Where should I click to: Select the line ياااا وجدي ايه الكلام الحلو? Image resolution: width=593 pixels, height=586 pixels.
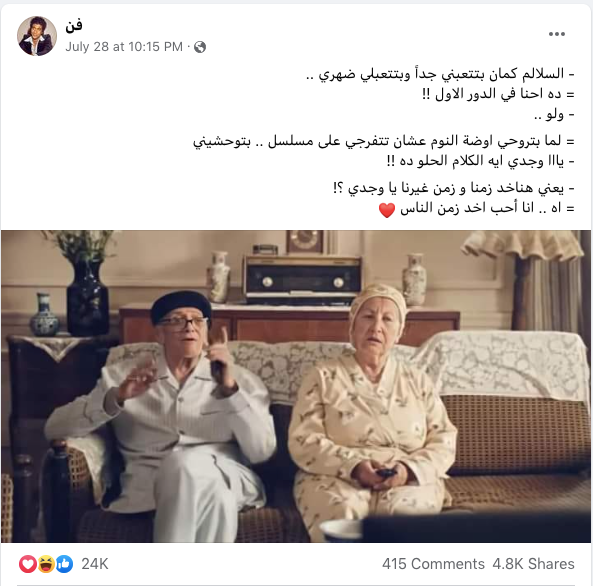(481, 161)
